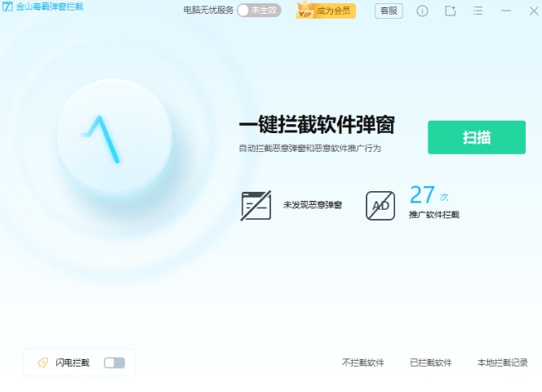Minimize the popup blocker window

click(506, 11)
